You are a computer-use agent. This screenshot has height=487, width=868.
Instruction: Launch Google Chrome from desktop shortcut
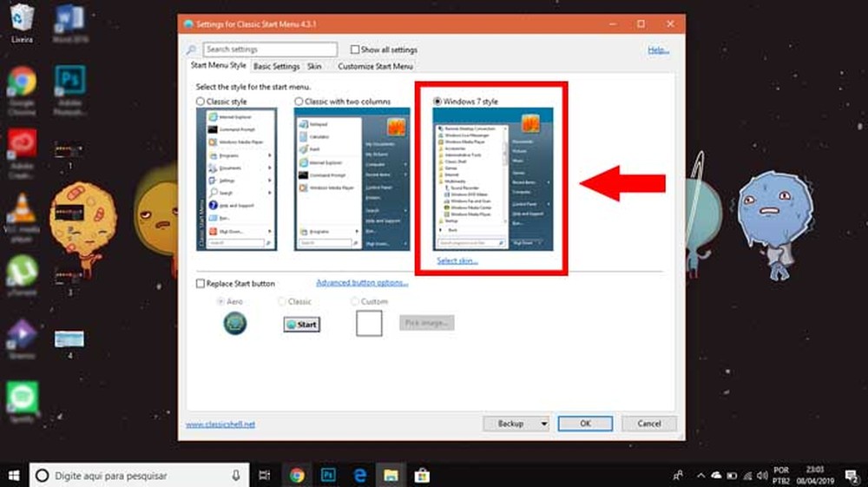[x=22, y=89]
